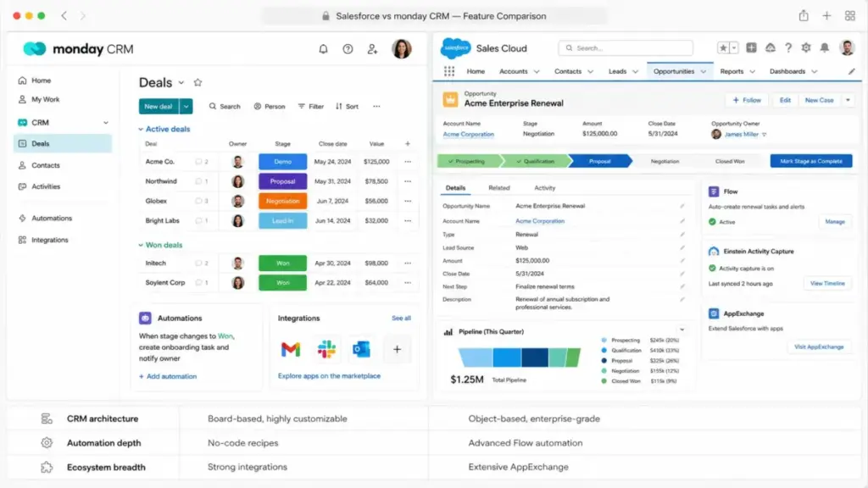Open monday CRM notifications bell
This screenshot has width=868, height=488.
[323, 49]
